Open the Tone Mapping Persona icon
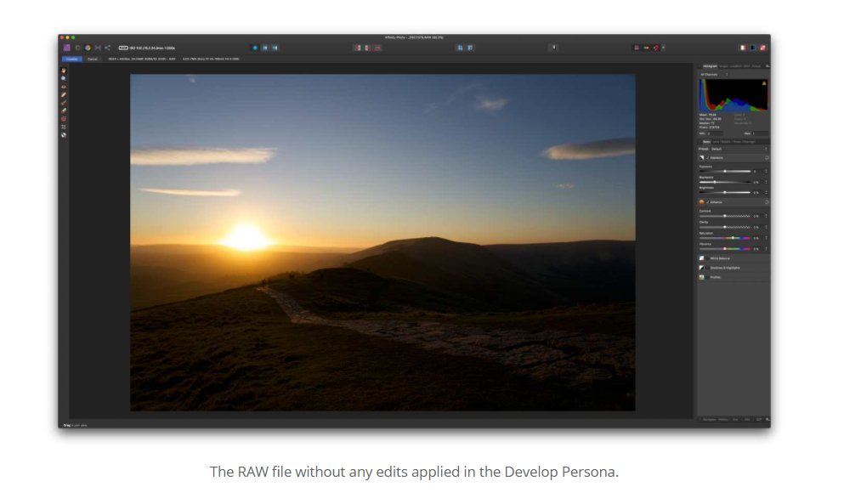The height and width of the screenshot is (504, 844). (98, 48)
